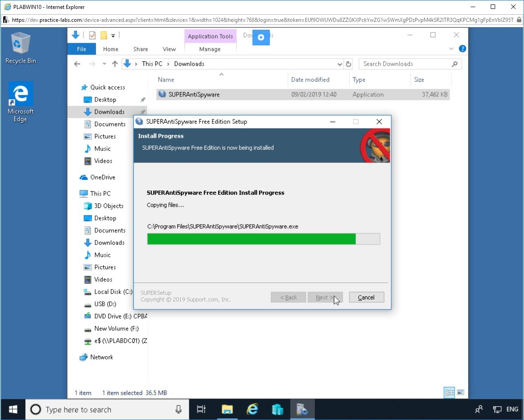
Task: Open pinned Downloads under Quick access
Action: click(109, 112)
